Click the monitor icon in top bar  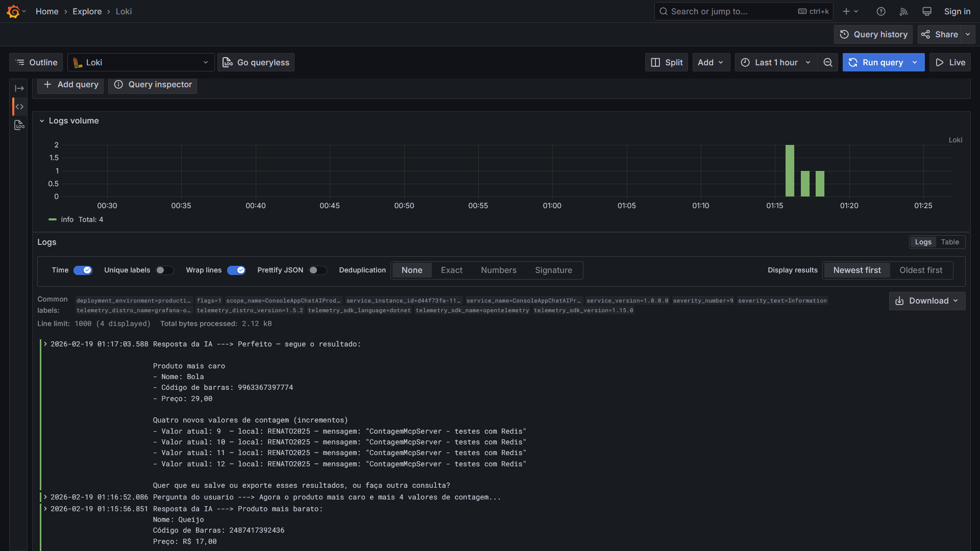pyautogui.click(x=927, y=11)
